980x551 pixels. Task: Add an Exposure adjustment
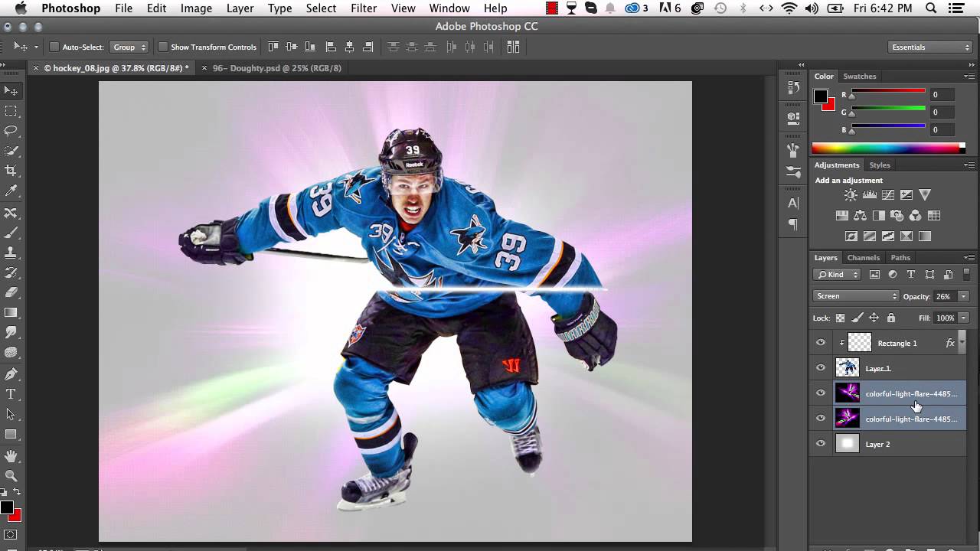point(906,195)
